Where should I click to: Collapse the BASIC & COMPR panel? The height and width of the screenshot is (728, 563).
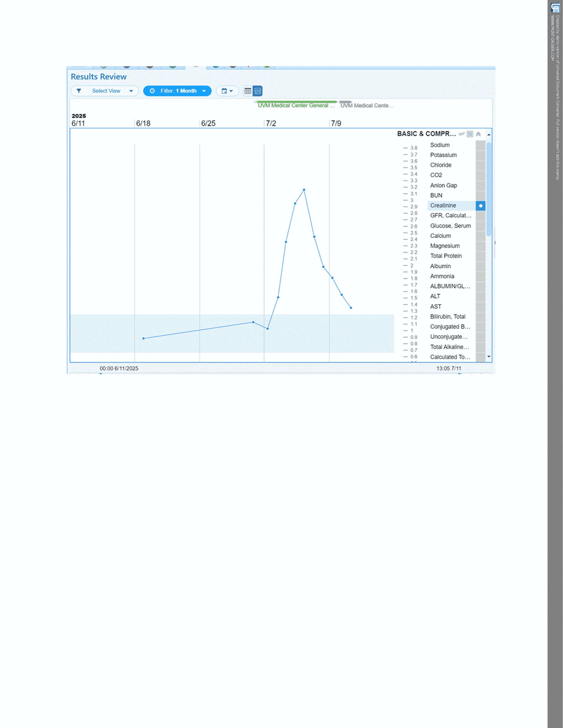pos(478,134)
